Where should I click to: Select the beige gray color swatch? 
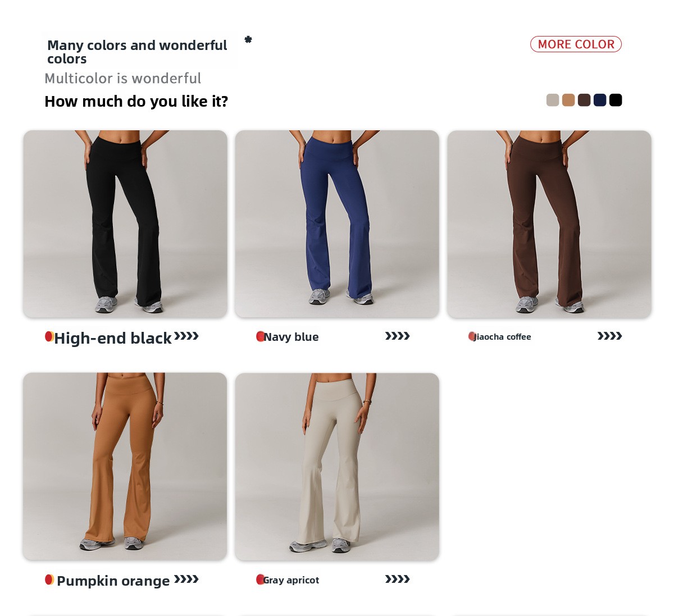click(553, 100)
